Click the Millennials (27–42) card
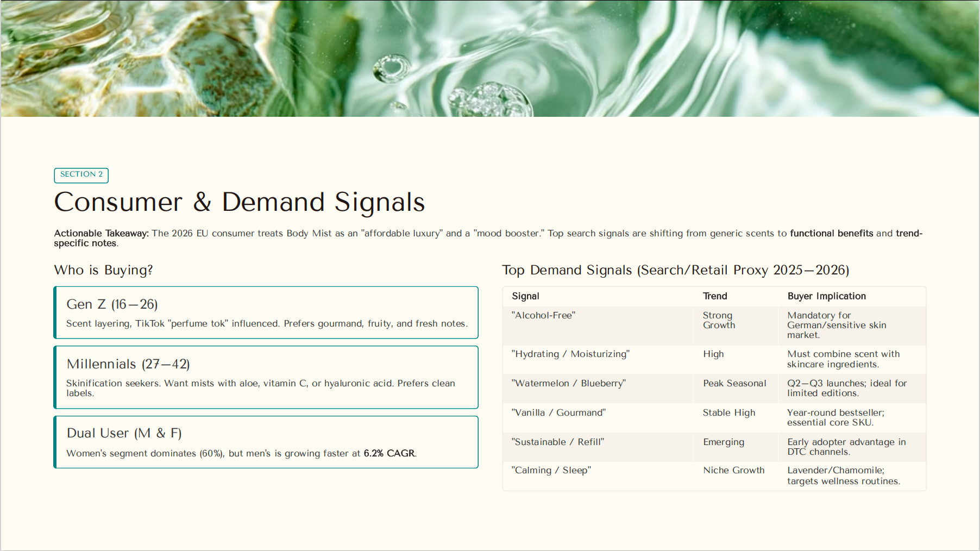Image resolution: width=980 pixels, height=551 pixels. point(266,377)
